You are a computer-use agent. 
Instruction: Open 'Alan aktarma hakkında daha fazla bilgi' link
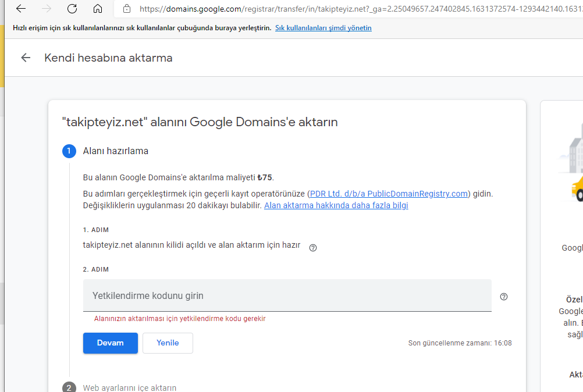point(336,205)
